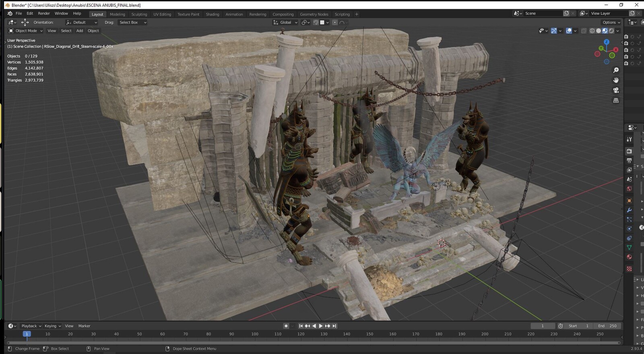644x354 pixels.
Task: Open the Keying dropdown in timeline
Action: pos(53,326)
